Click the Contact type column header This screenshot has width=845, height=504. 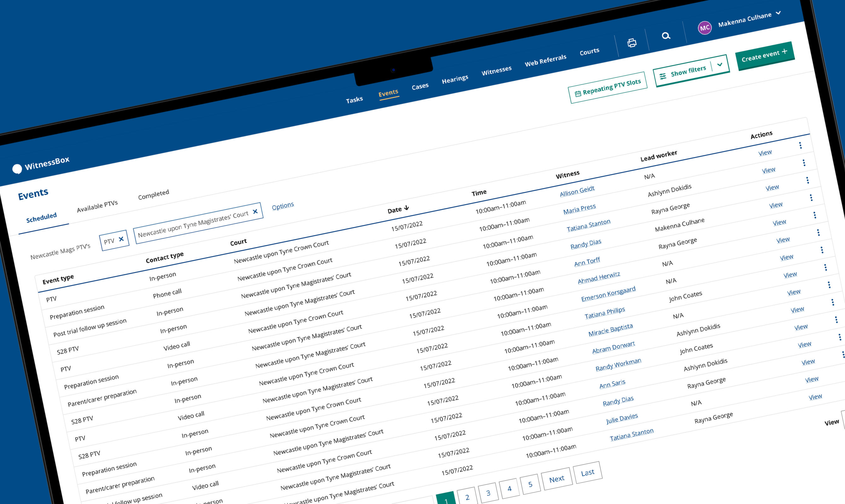pos(165,257)
